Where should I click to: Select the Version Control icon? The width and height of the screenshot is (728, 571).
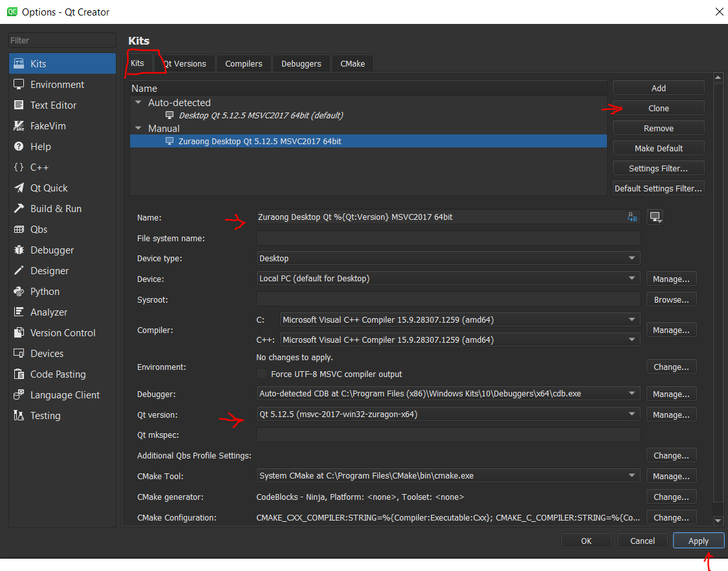point(19,332)
